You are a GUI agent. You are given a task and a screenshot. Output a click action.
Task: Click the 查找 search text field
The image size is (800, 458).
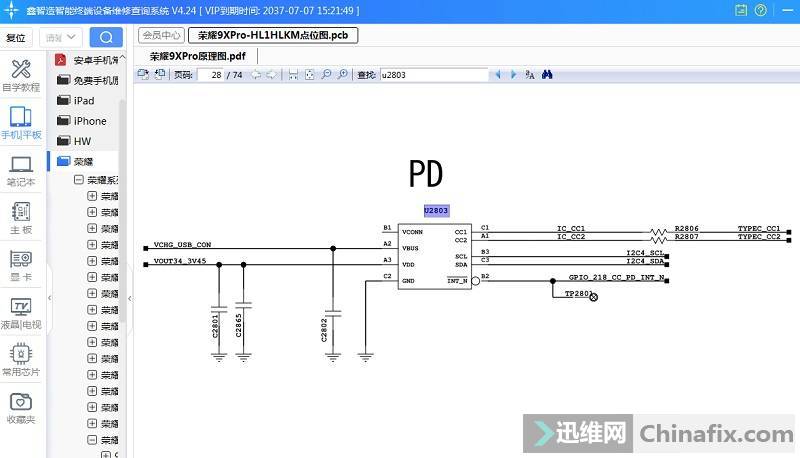[433, 75]
